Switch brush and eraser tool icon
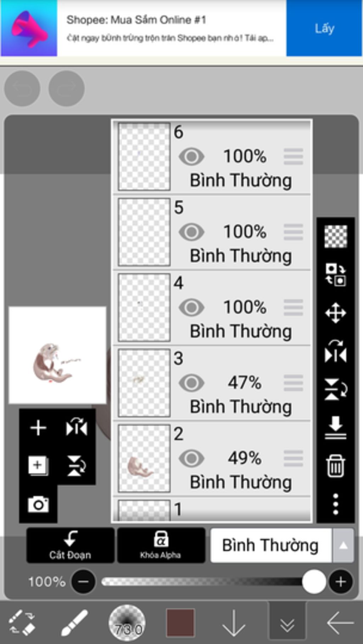The width and height of the screenshot is (363, 644). pos(21,622)
